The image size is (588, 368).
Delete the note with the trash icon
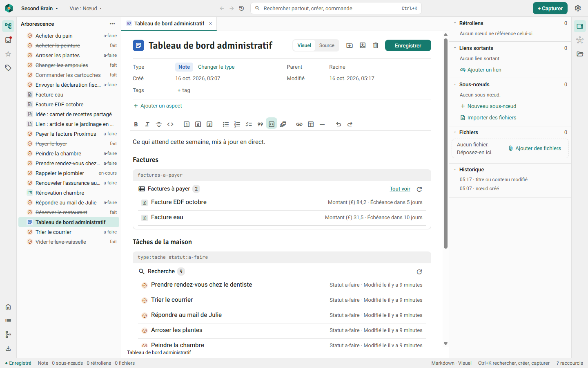point(376,45)
